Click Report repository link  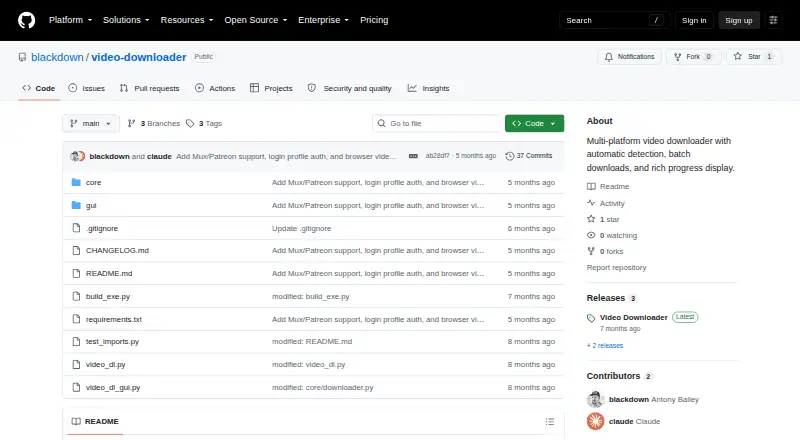(616, 267)
